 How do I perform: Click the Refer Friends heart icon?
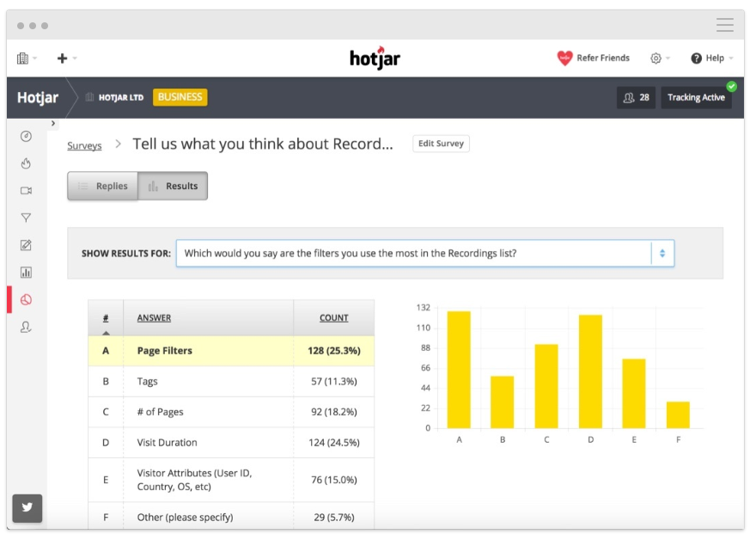pos(564,58)
